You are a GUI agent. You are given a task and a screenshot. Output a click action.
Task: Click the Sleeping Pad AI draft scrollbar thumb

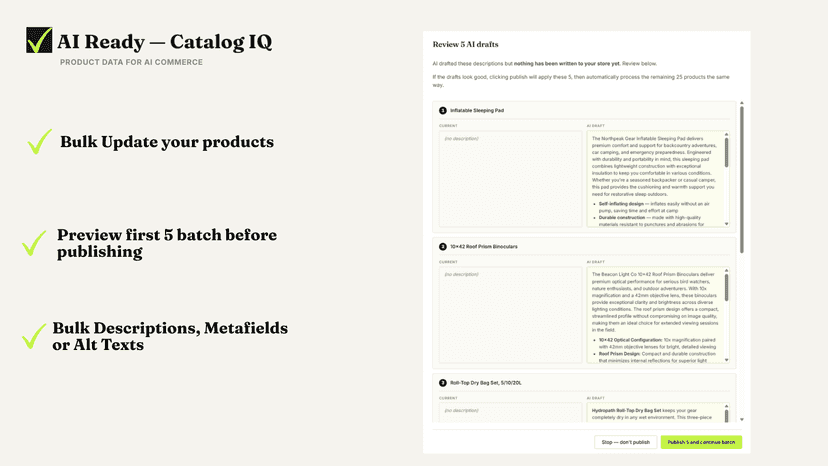pos(727,153)
